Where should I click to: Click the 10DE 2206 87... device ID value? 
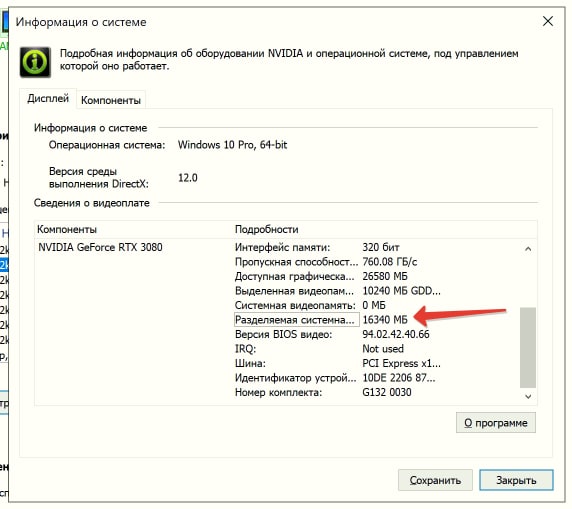tap(399, 378)
